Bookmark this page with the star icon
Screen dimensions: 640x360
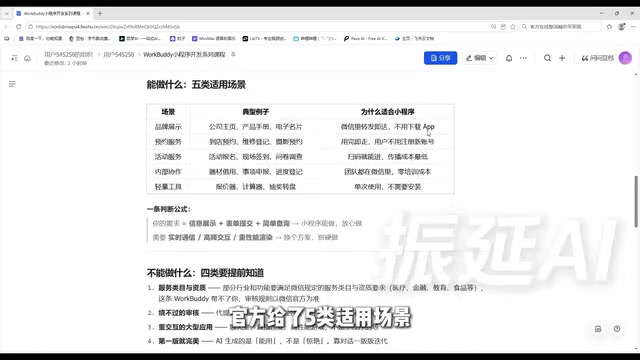[x=513, y=27]
